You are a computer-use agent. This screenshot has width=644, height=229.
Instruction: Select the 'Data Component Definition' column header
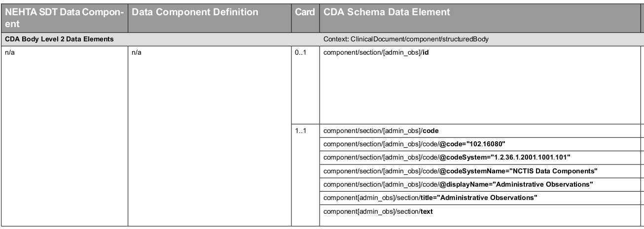(195, 12)
